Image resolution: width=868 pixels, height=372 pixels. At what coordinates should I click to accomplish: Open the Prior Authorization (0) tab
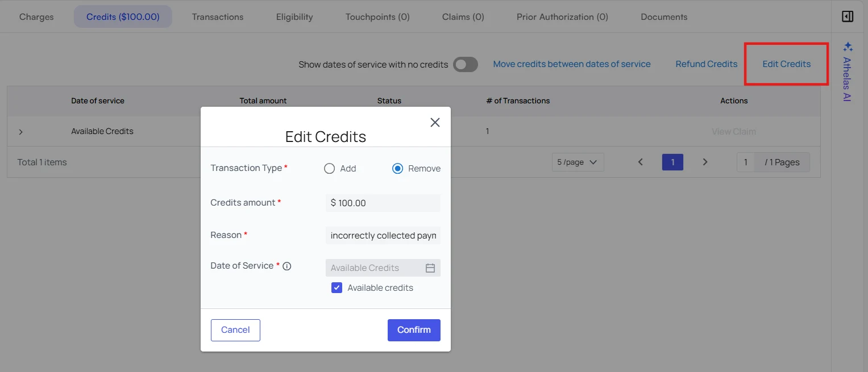click(562, 17)
